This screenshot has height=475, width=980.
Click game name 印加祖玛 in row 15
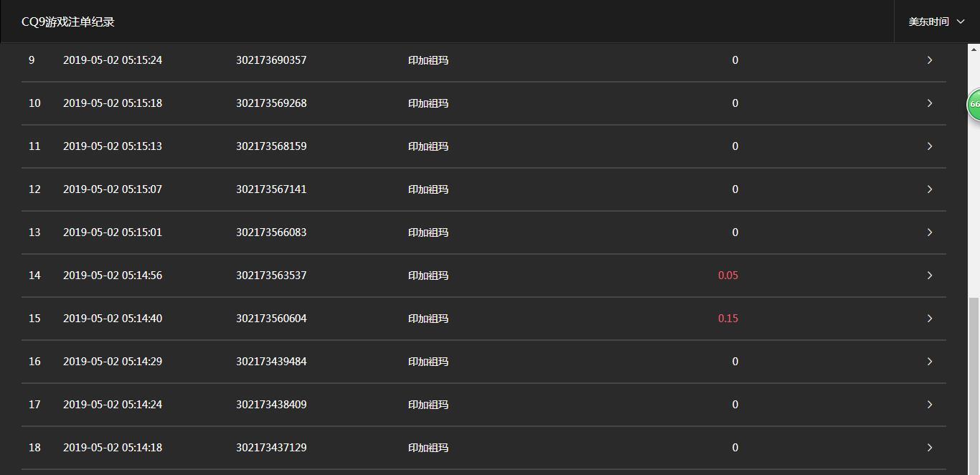pos(428,319)
